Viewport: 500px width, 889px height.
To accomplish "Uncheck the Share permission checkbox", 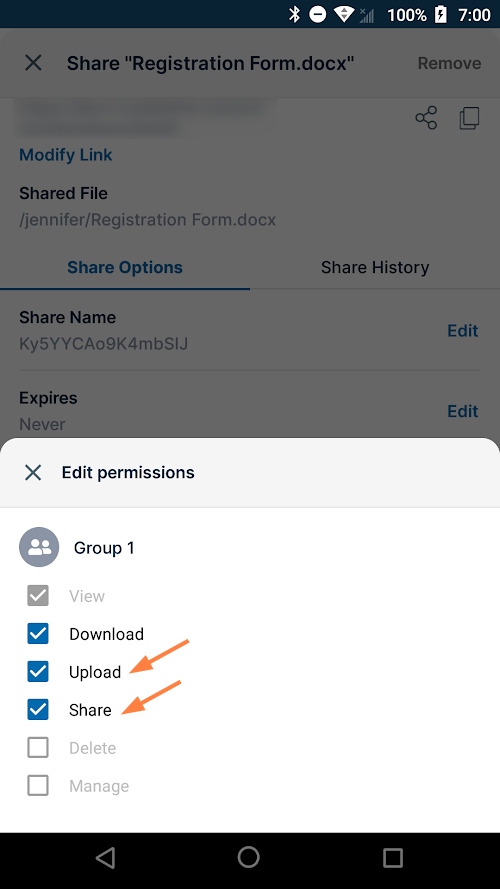I will (38, 710).
